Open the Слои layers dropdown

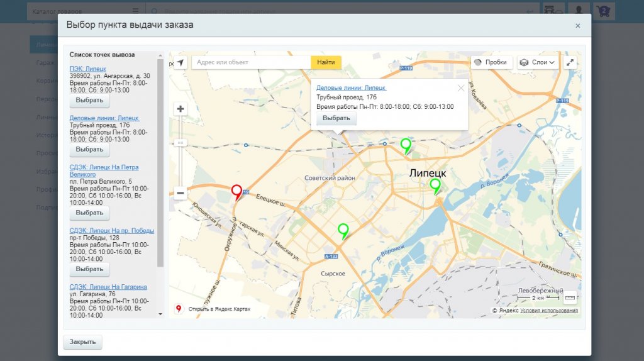(537, 63)
